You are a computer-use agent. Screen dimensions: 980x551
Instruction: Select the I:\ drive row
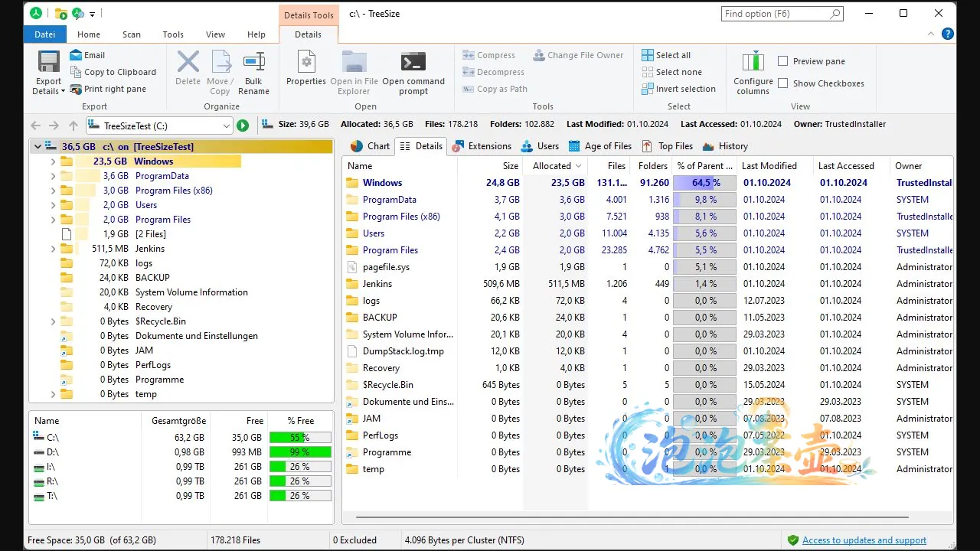click(182, 467)
